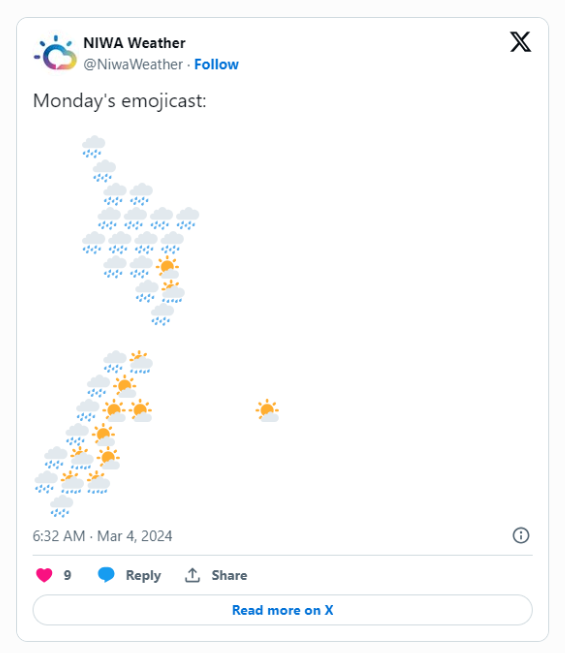This screenshot has height=653, width=565.
Task: Open the info circle icon
Action: tap(520, 535)
